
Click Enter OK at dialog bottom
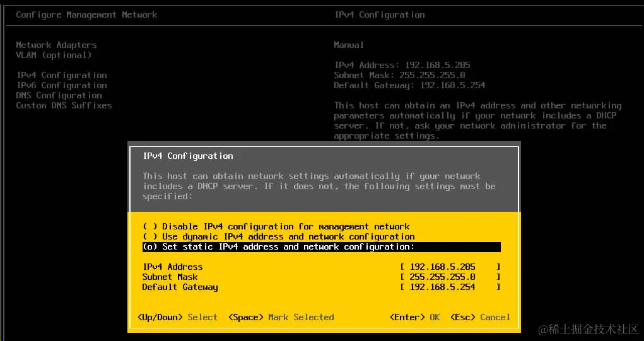(414, 317)
